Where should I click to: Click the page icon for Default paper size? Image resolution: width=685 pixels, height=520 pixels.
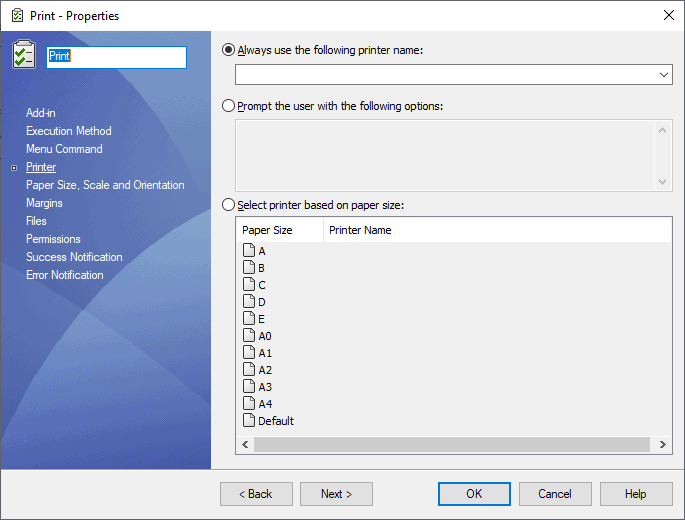tap(249, 420)
